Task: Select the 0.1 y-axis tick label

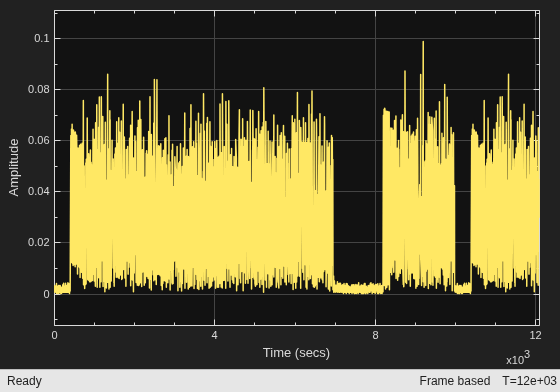Action: click(x=42, y=38)
